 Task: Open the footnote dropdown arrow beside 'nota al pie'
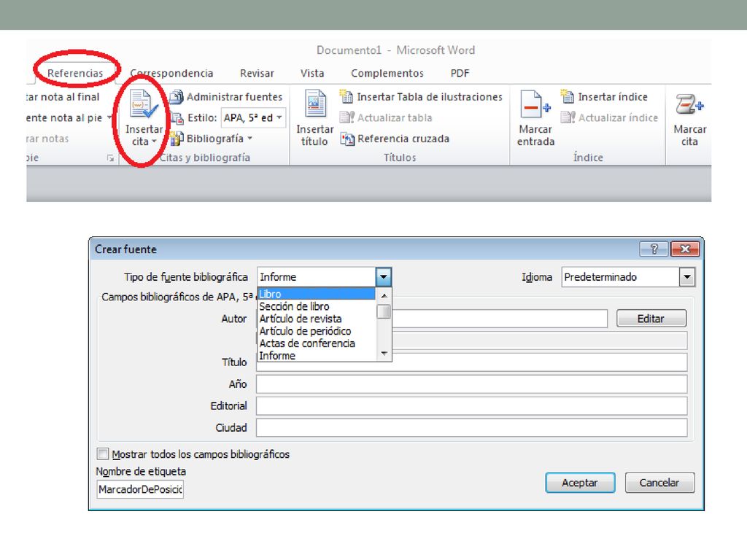click(x=109, y=117)
